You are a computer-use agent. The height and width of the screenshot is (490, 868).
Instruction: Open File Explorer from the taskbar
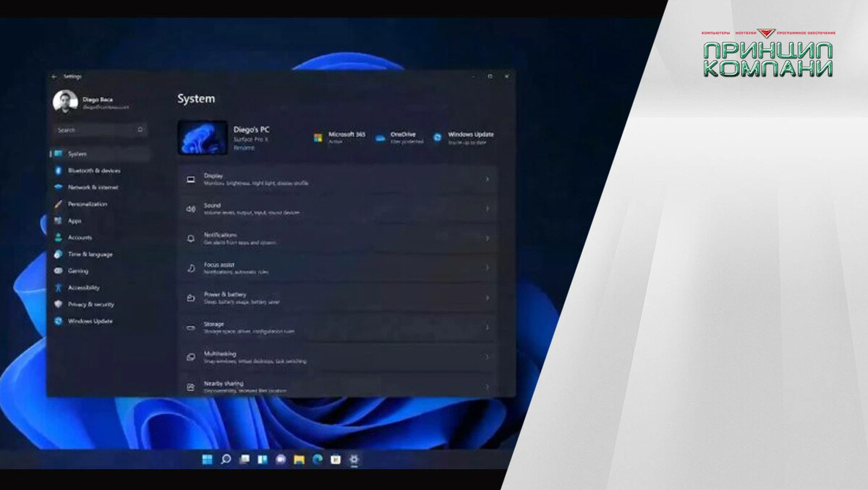point(299,459)
